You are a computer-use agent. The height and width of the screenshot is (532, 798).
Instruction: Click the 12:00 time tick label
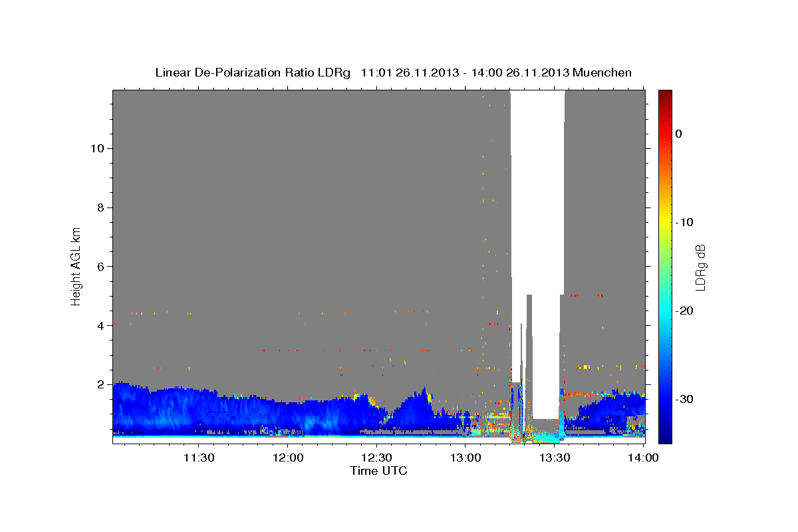click(287, 458)
